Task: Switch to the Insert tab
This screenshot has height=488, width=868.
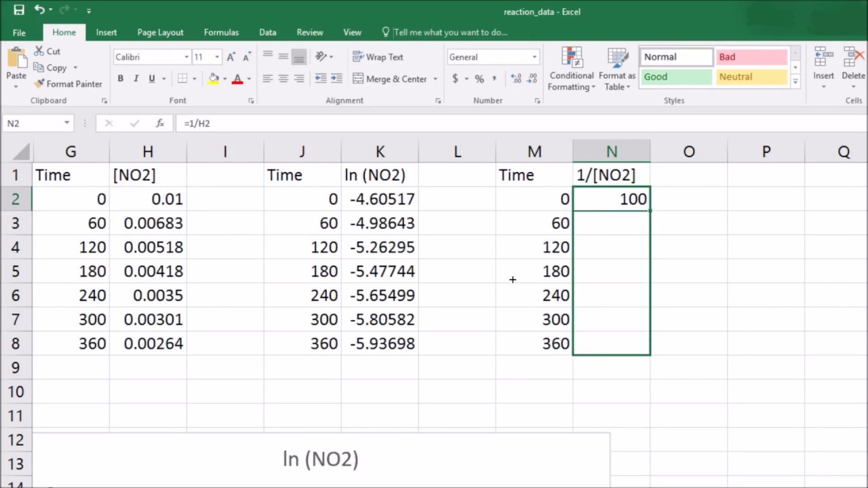Action: [106, 33]
